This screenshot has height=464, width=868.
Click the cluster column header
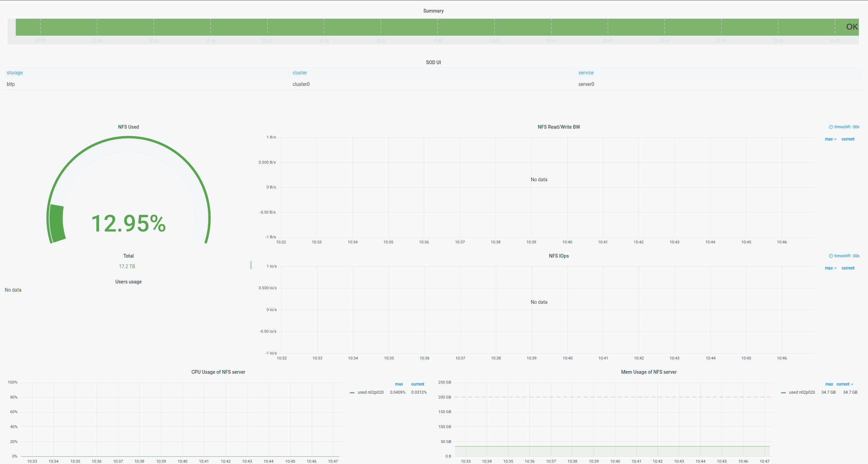(300, 73)
